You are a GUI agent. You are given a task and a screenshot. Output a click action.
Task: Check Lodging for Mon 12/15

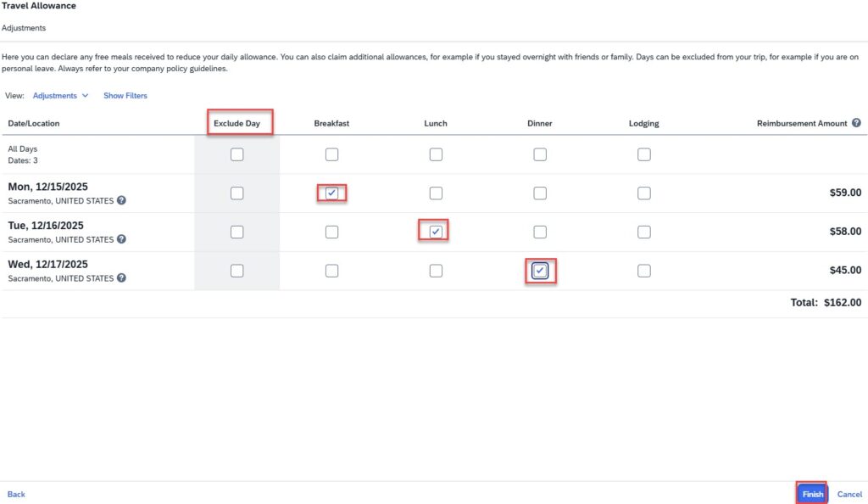tap(643, 193)
